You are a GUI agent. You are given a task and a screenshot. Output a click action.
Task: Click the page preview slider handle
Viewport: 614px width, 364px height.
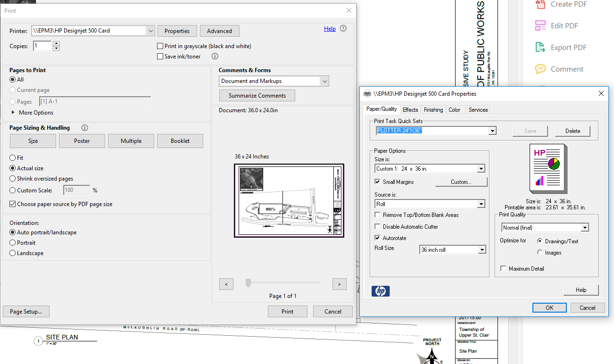click(248, 283)
